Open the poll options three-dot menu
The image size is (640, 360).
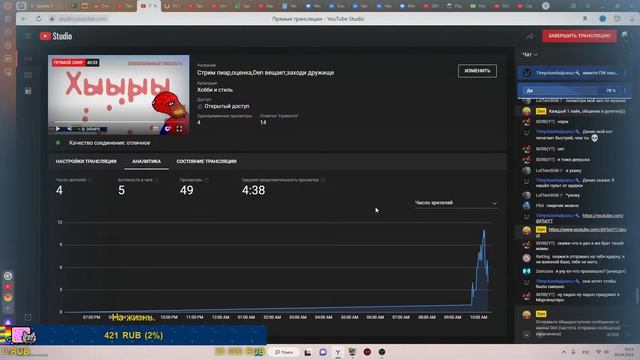click(x=625, y=90)
